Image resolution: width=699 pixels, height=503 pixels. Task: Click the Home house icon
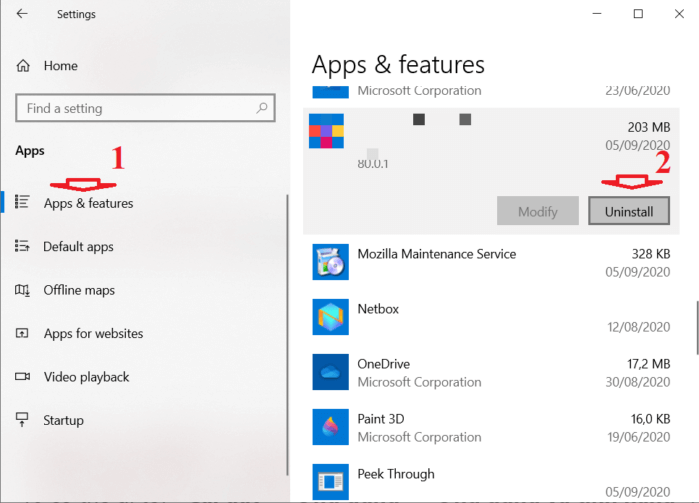pos(23,66)
